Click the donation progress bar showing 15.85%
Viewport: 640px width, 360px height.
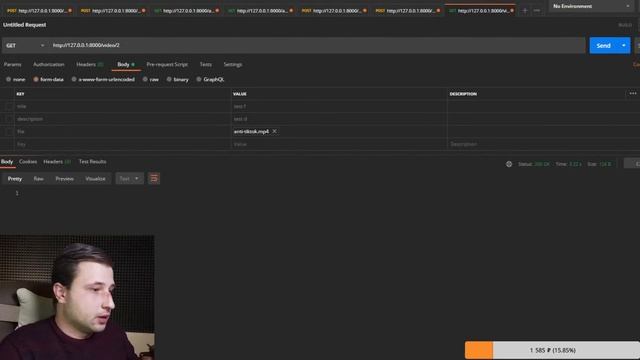552,350
